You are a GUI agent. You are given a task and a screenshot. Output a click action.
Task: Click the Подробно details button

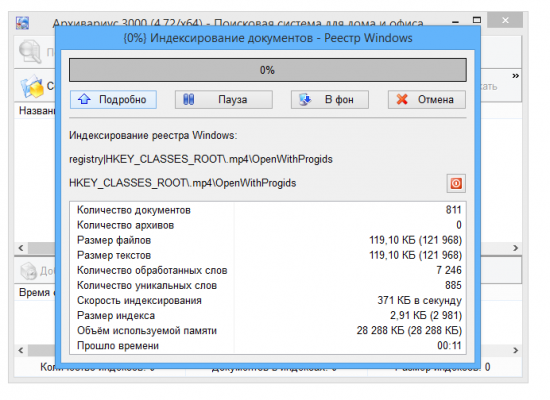coord(113,100)
